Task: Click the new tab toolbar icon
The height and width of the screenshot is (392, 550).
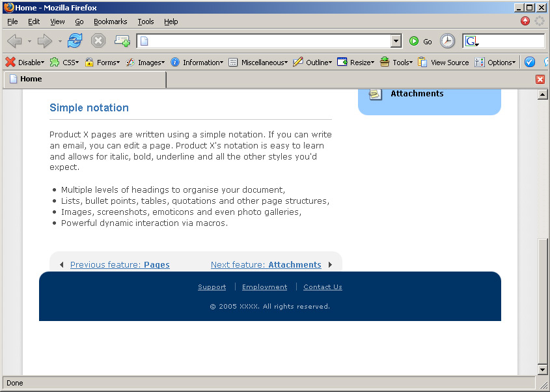Action: (x=122, y=41)
